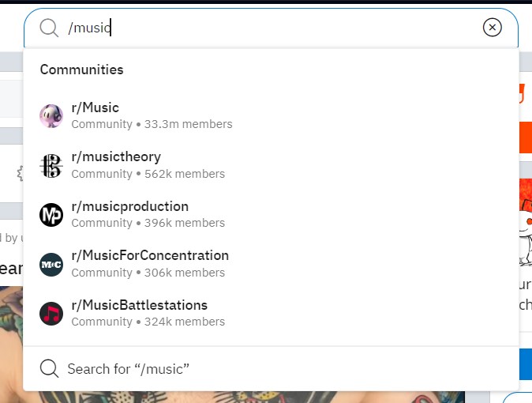Click the r/MusicBattlestations red note icon

(51, 313)
